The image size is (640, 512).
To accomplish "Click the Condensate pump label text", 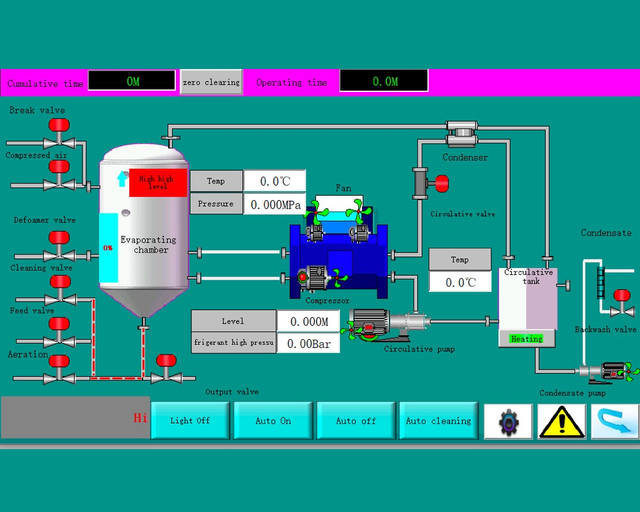I will coord(572,393).
